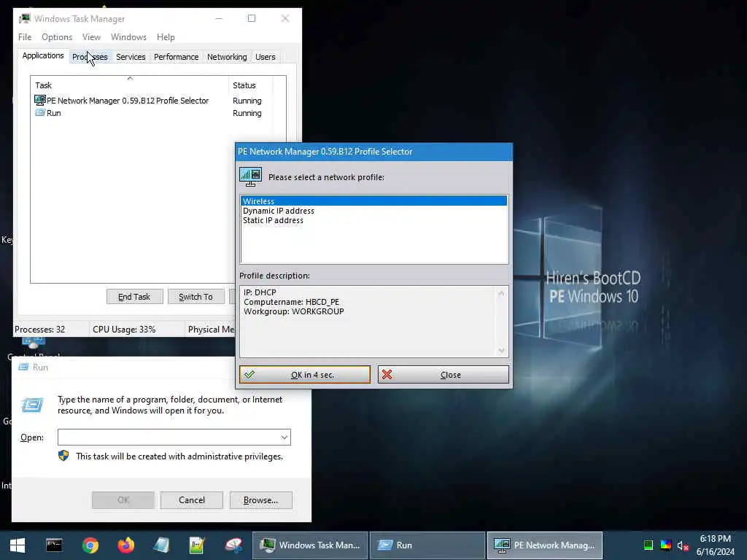The width and height of the screenshot is (747, 560).
Task: Switch to the Users tab
Action: click(x=266, y=57)
